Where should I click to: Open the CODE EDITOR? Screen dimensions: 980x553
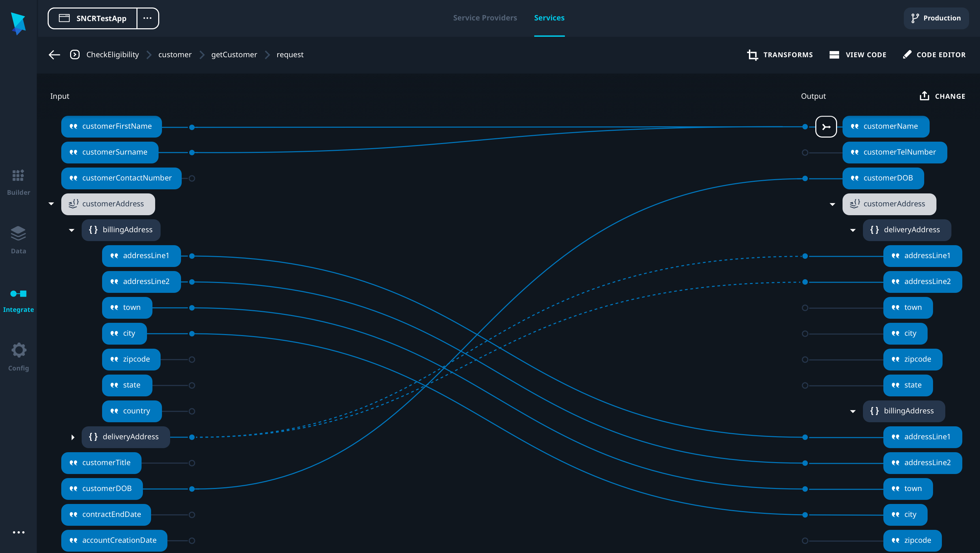coord(934,55)
